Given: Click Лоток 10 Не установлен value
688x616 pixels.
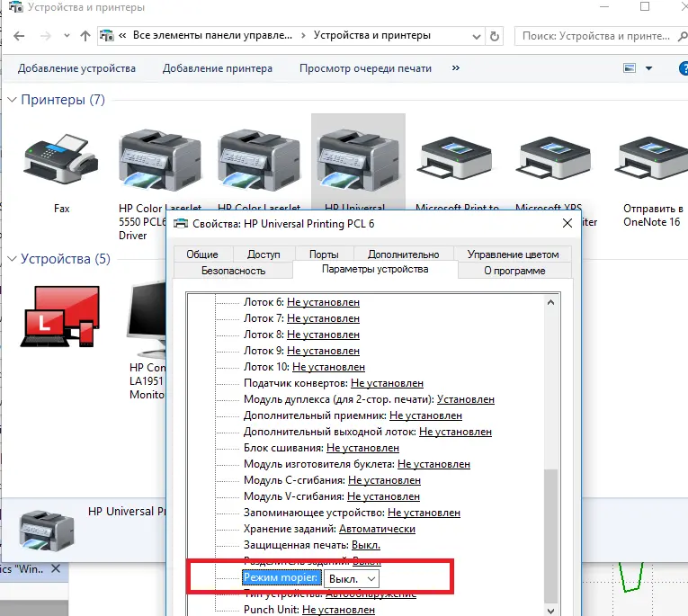Looking at the screenshot, I should pos(328,367).
